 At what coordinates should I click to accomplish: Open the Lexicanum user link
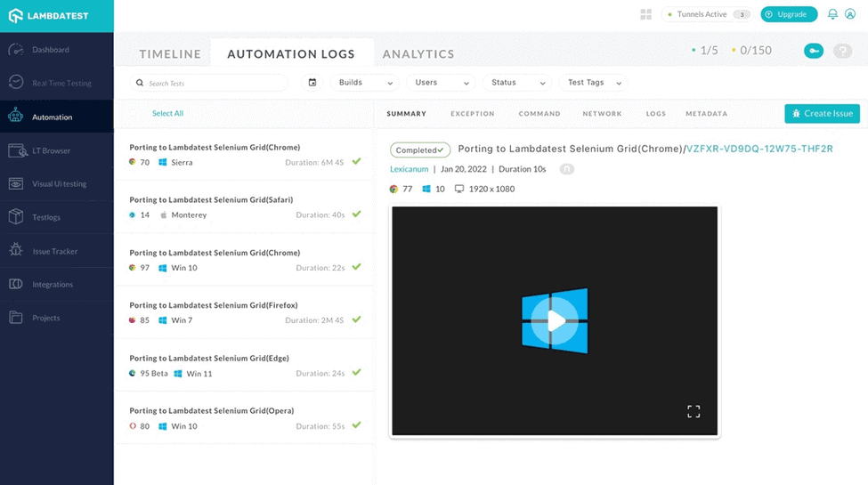click(410, 169)
